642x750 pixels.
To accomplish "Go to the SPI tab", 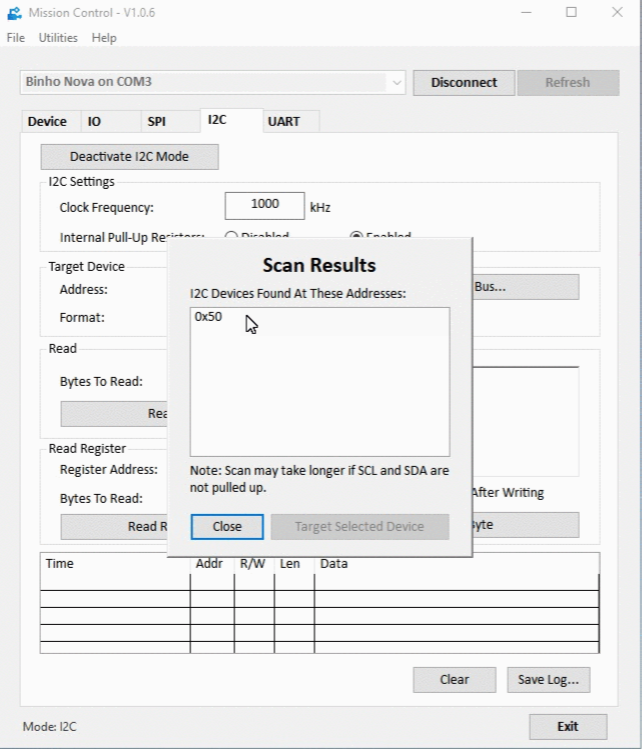I will point(157,121).
